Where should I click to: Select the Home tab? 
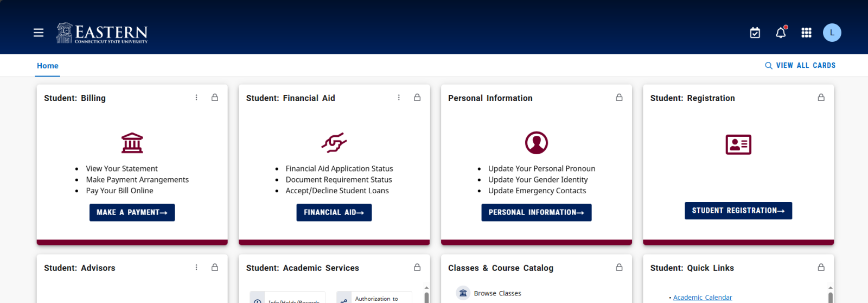click(x=48, y=66)
